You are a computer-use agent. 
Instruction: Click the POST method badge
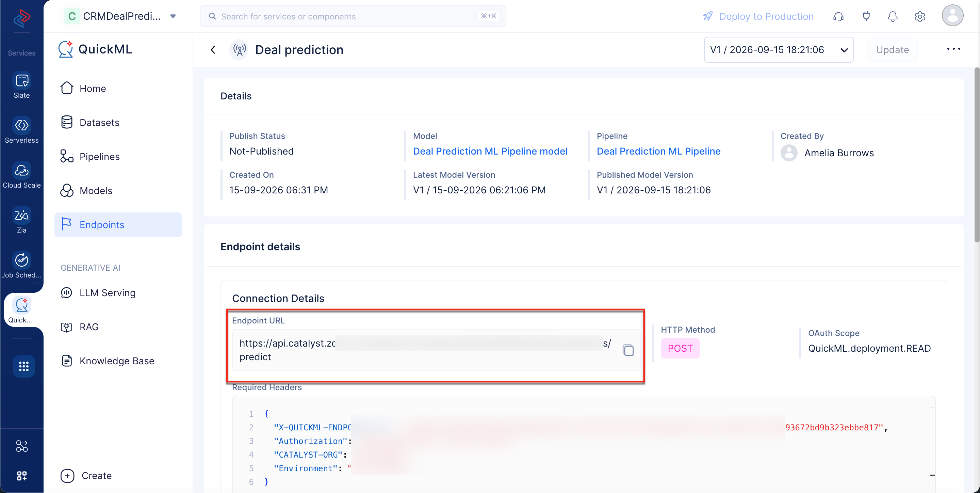680,348
